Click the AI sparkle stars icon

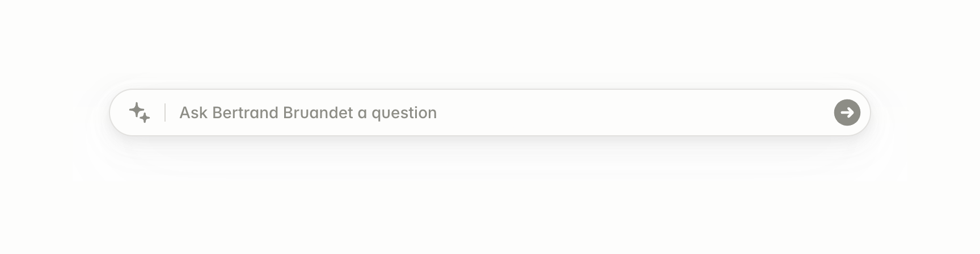click(x=140, y=113)
